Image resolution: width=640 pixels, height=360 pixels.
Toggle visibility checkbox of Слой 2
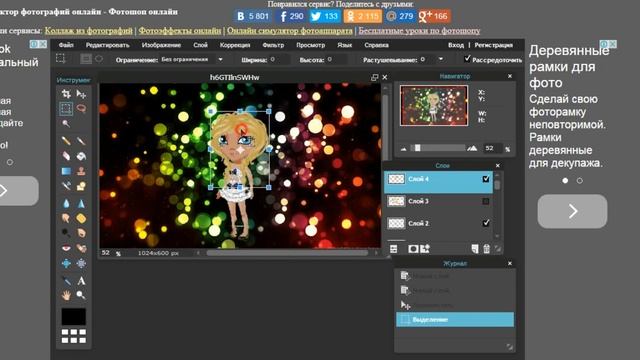coord(486,223)
